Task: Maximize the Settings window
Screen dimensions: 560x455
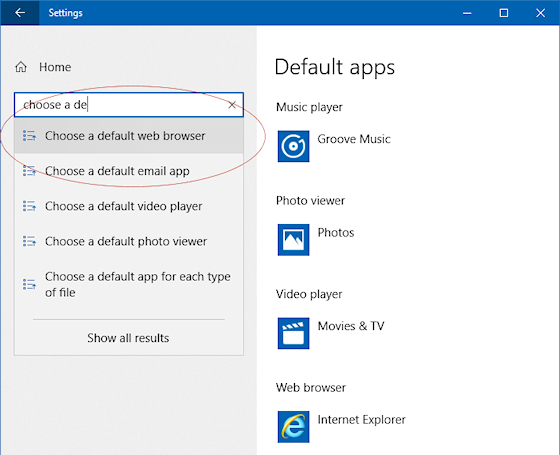Action: (x=504, y=13)
